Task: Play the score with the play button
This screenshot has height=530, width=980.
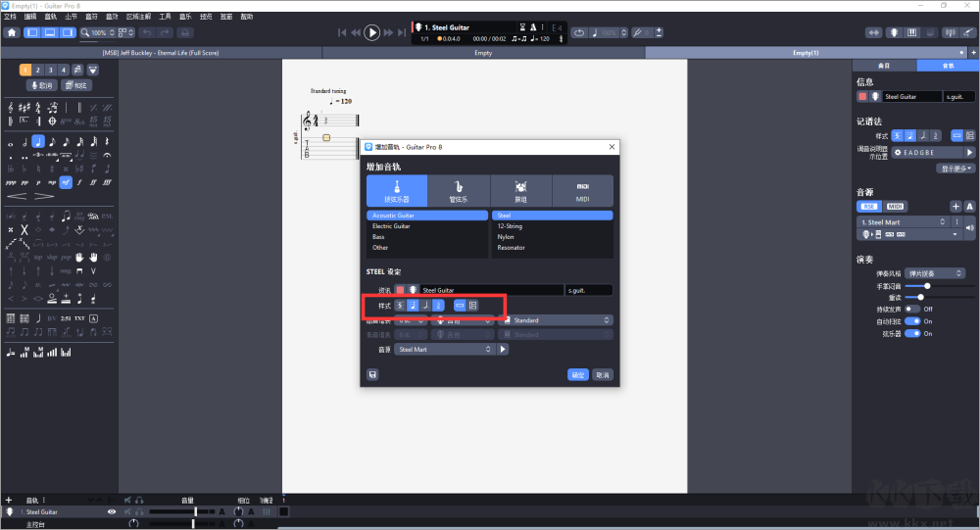Action: (371, 32)
